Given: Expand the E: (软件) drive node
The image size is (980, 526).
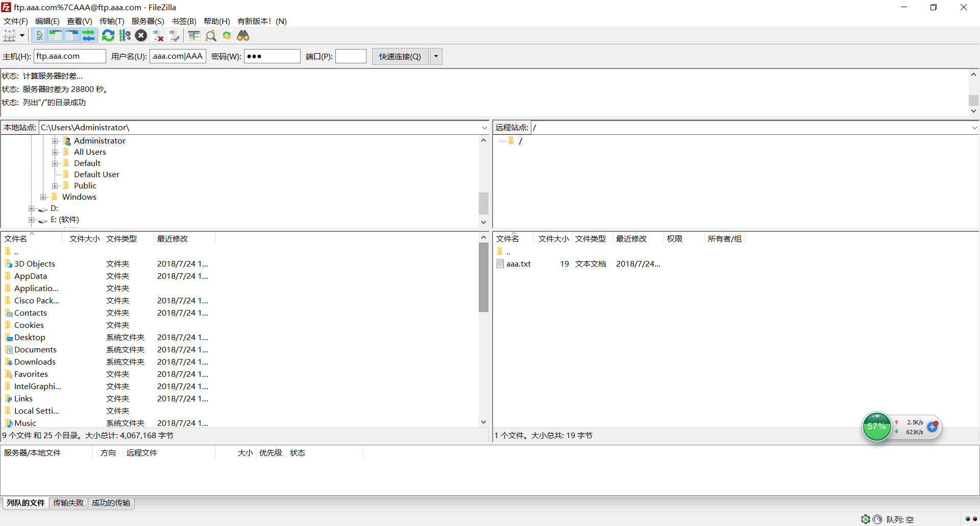Looking at the screenshot, I should pos(32,220).
